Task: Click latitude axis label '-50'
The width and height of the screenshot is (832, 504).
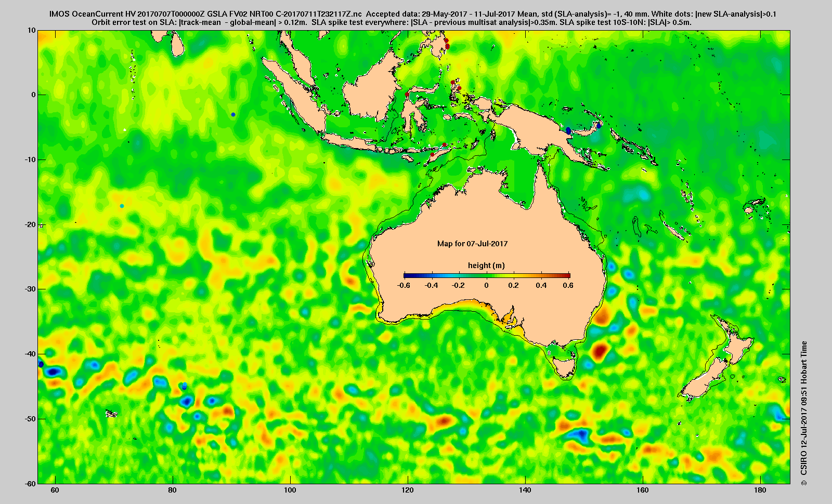Action: tap(30, 419)
